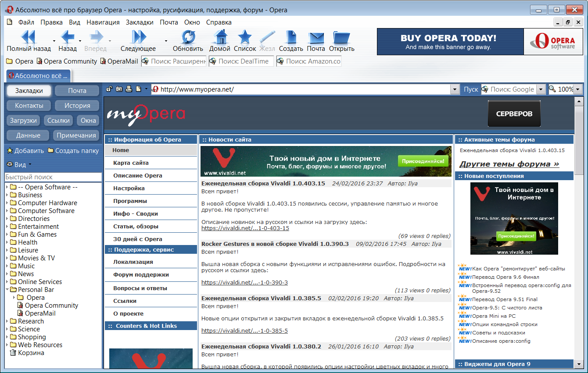Select the Абсолютно всё page tab
Screen dimensions: 588x373
39,76
